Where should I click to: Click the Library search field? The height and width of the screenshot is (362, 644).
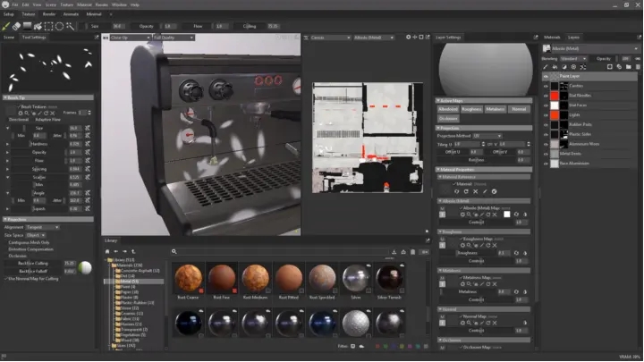283,252
